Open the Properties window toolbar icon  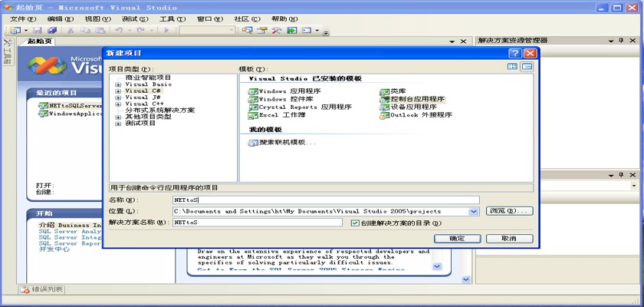[x=262, y=31]
